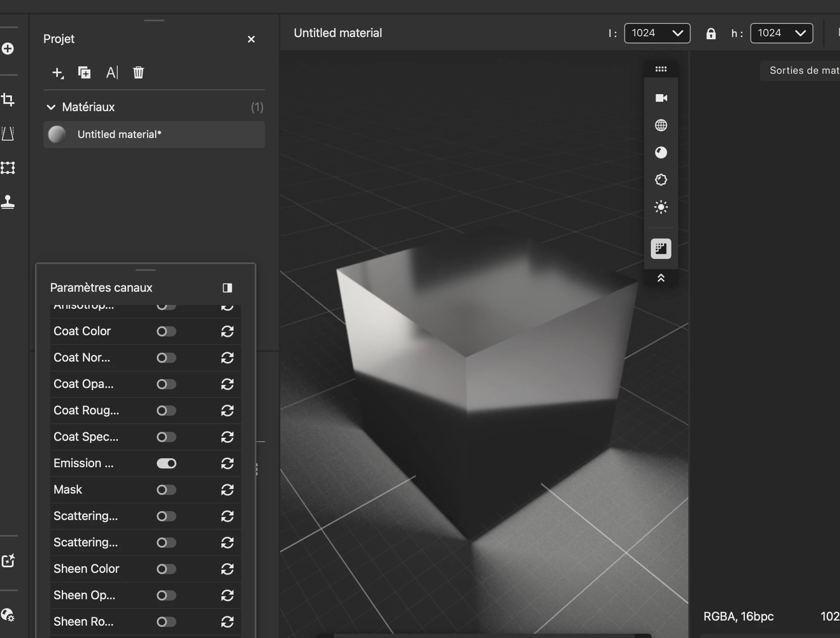Open the width 1024 dropdown
This screenshot has width=840, height=638.
point(657,33)
